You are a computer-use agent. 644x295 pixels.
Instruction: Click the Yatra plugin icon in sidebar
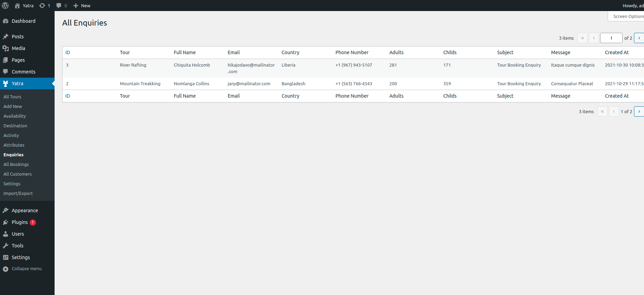6,83
